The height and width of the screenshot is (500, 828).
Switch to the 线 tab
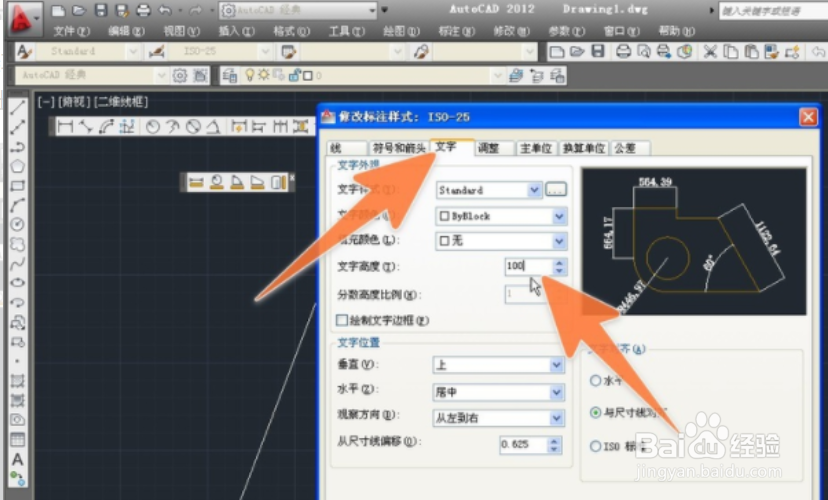[x=346, y=148]
